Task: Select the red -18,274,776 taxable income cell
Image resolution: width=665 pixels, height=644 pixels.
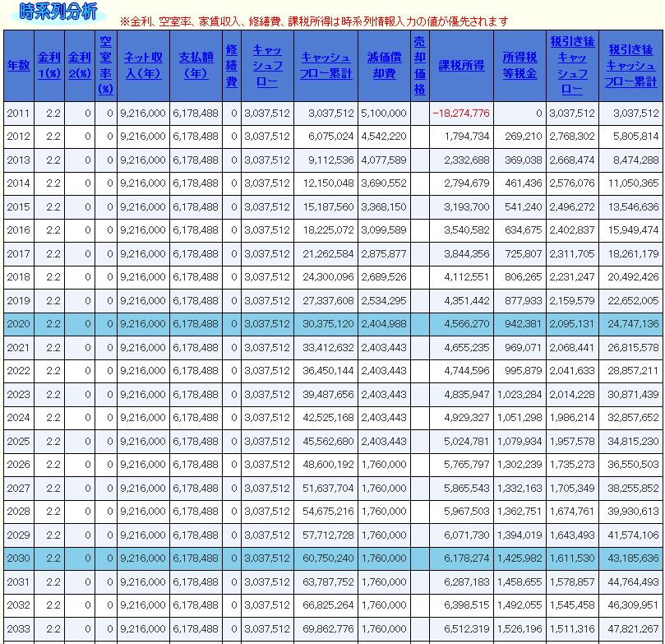Action: coord(461,113)
